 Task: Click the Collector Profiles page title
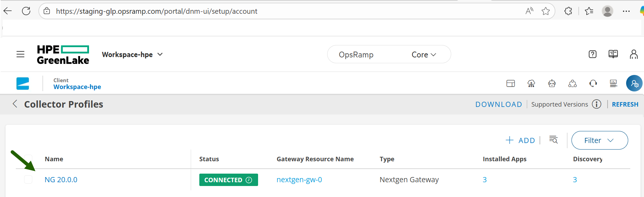tap(64, 104)
